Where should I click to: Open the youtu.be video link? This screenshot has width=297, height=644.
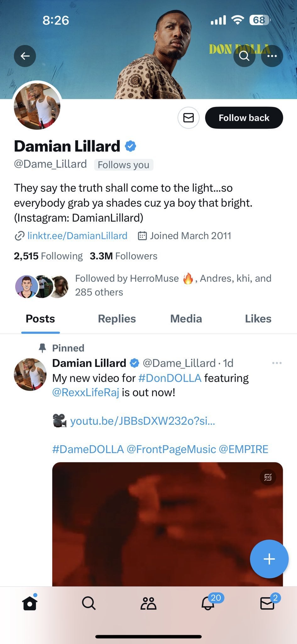tap(142, 421)
